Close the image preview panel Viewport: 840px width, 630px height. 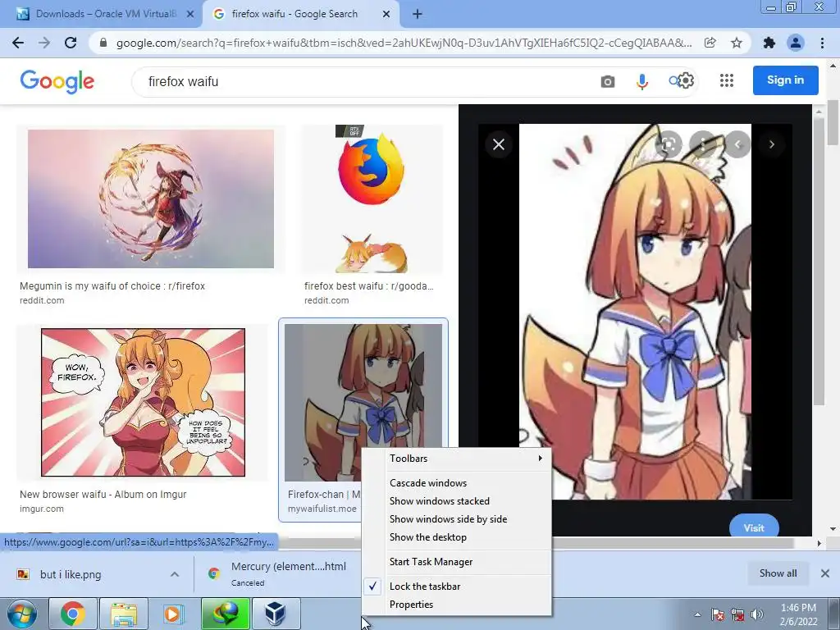[x=499, y=144]
